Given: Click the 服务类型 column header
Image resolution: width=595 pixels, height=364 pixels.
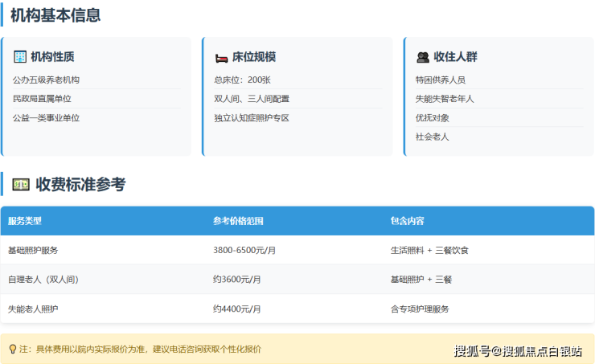Looking at the screenshot, I should (25, 221).
